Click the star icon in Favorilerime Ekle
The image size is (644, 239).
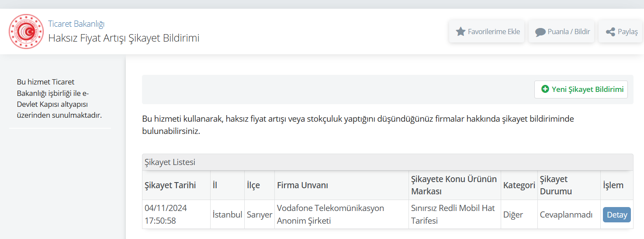pos(460,32)
